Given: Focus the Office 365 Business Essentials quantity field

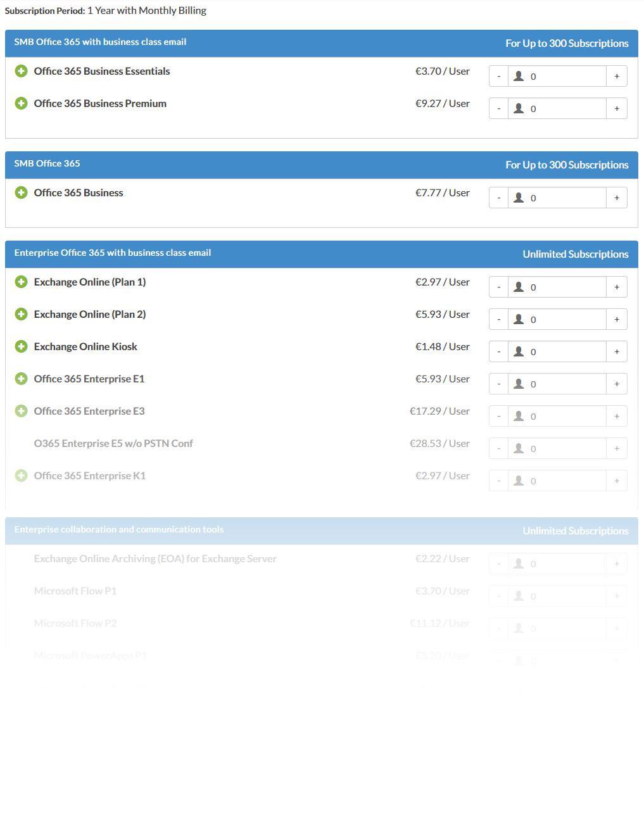Looking at the screenshot, I should tap(557, 76).
